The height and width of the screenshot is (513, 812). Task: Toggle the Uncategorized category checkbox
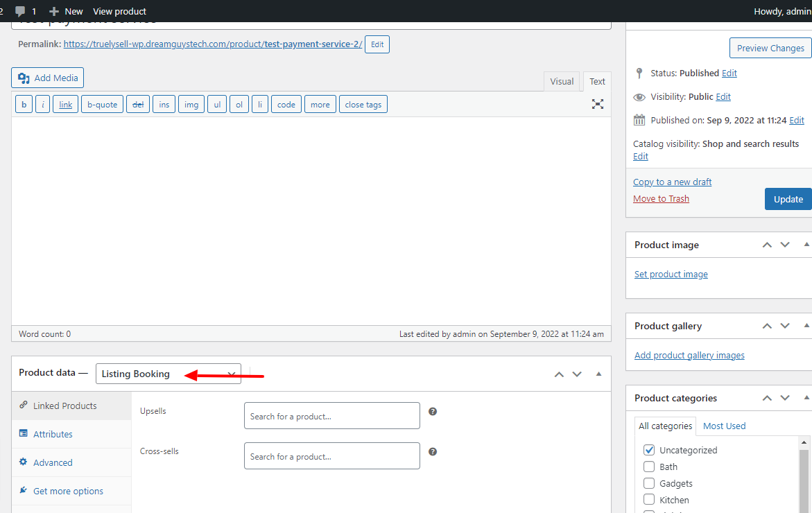tap(649, 450)
